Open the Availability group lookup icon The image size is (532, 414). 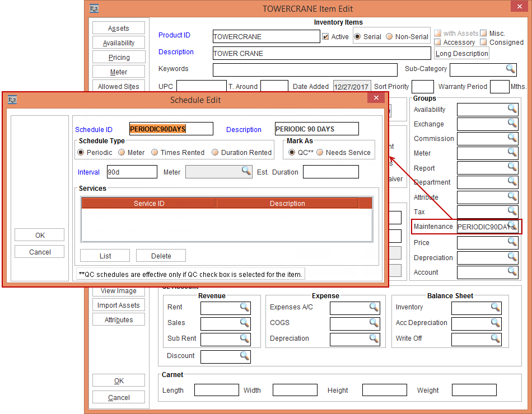click(512, 109)
